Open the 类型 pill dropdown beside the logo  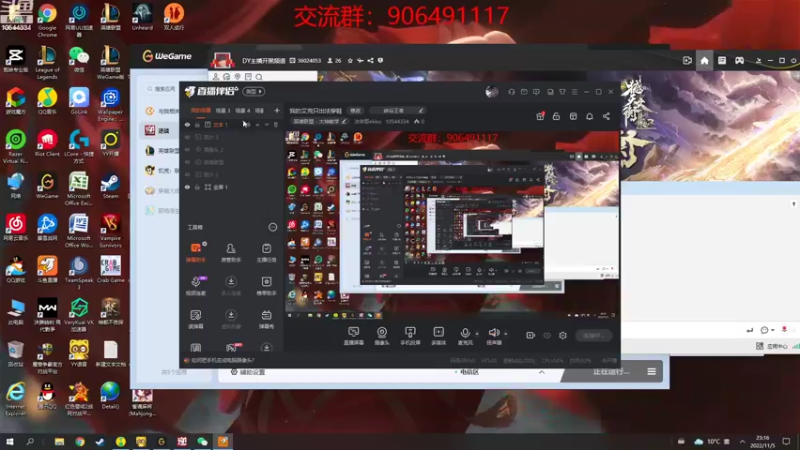254,92
